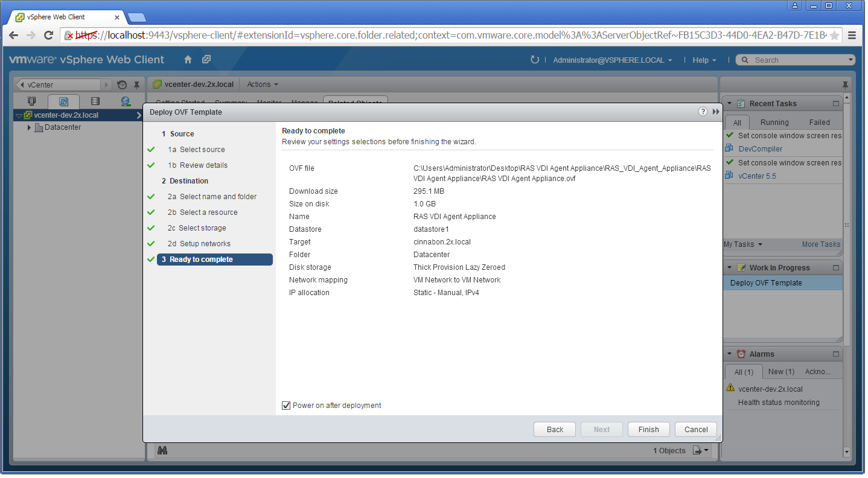Click the find binoculars icon
The width and height of the screenshot is (868, 478).
(x=162, y=450)
